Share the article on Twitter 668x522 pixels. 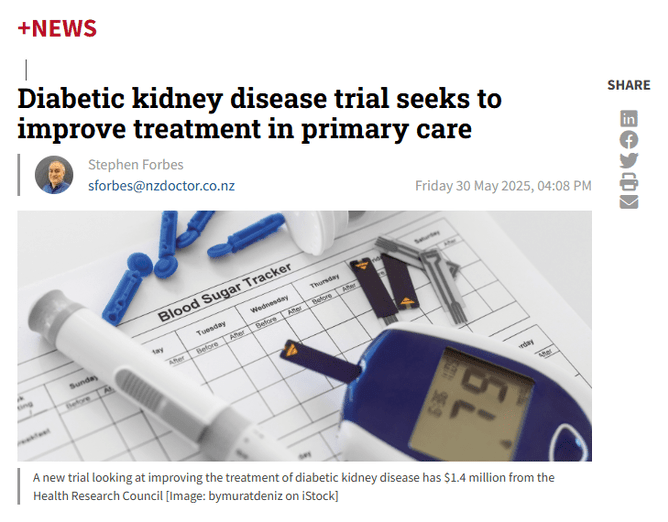pos(628,160)
